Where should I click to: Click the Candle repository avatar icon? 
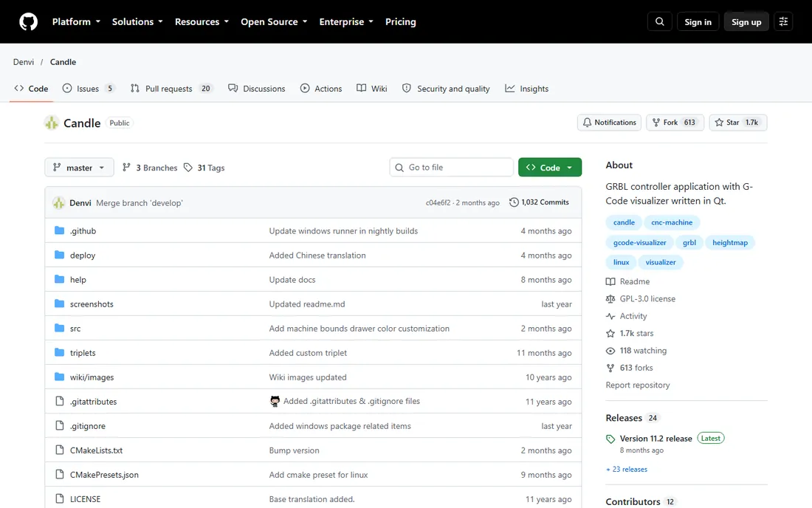click(52, 123)
